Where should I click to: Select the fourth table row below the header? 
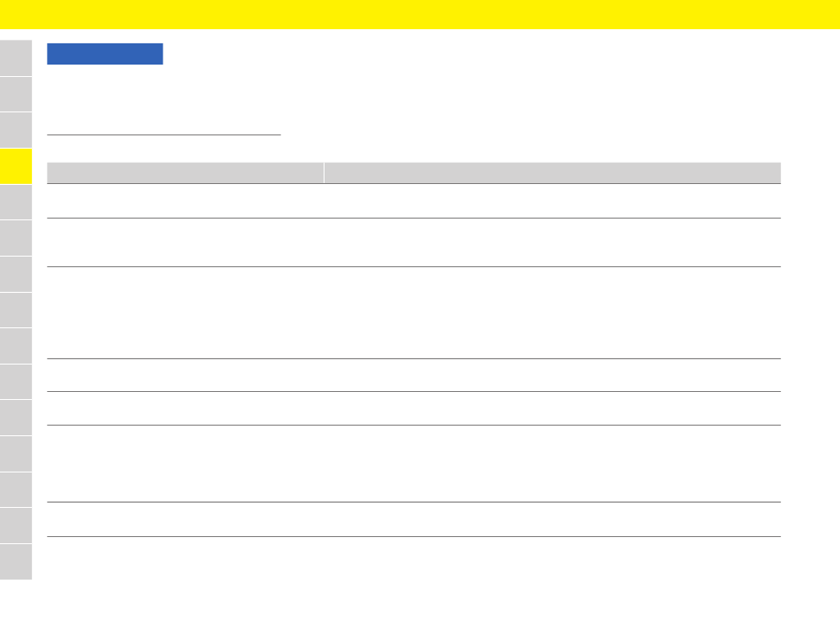(414, 375)
